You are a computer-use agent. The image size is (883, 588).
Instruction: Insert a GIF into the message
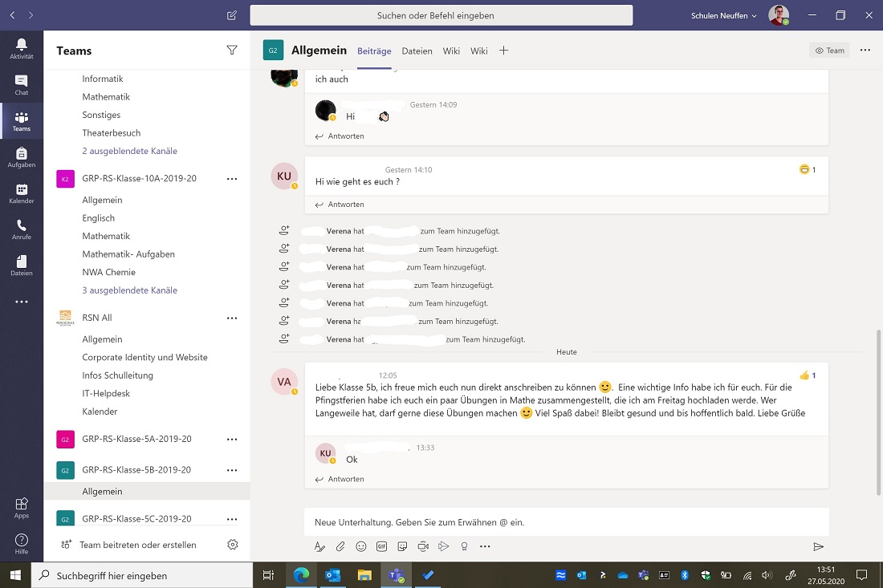[x=380, y=546]
